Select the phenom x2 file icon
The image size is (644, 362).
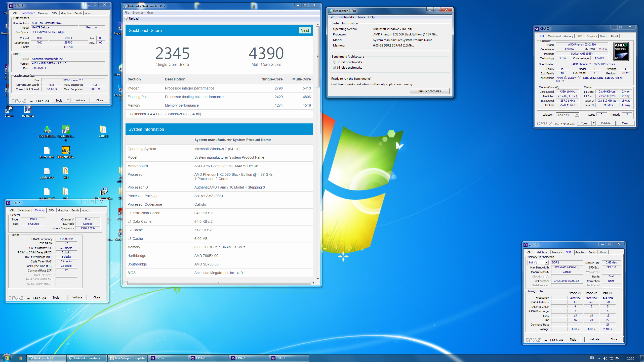(x=47, y=194)
